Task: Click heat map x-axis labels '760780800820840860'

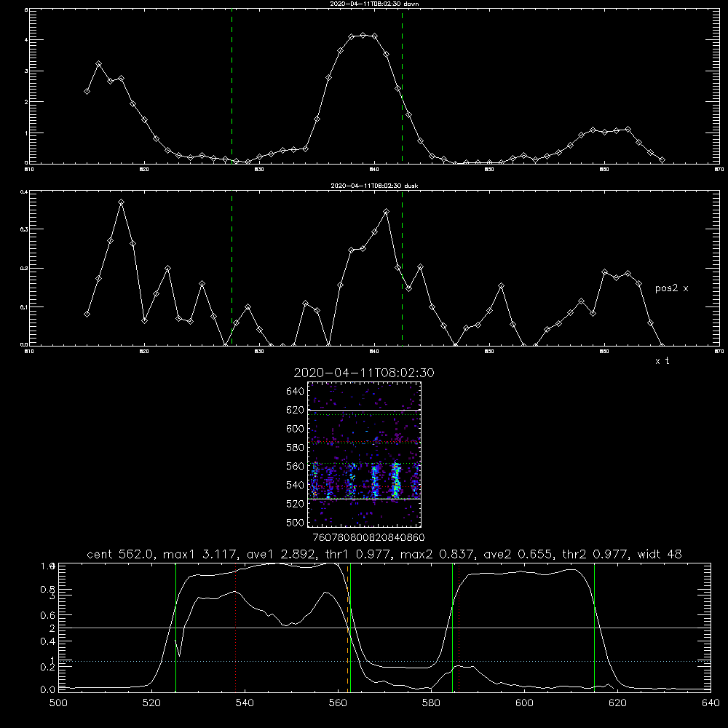Action: tap(368, 538)
